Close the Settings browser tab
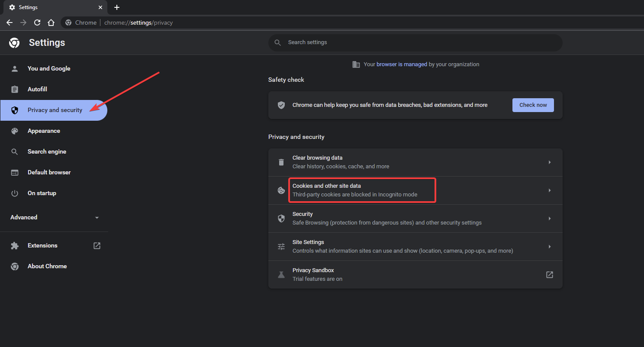The height and width of the screenshot is (347, 644). [x=100, y=7]
